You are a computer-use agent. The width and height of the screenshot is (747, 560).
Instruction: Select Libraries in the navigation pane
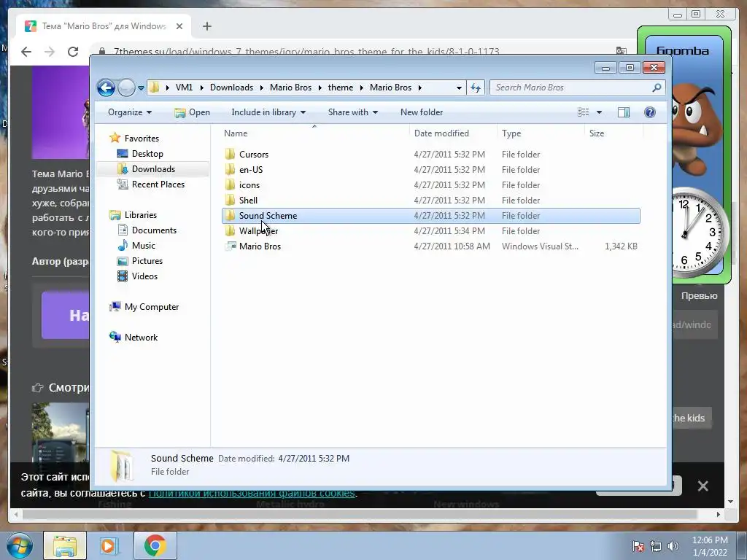pos(141,215)
